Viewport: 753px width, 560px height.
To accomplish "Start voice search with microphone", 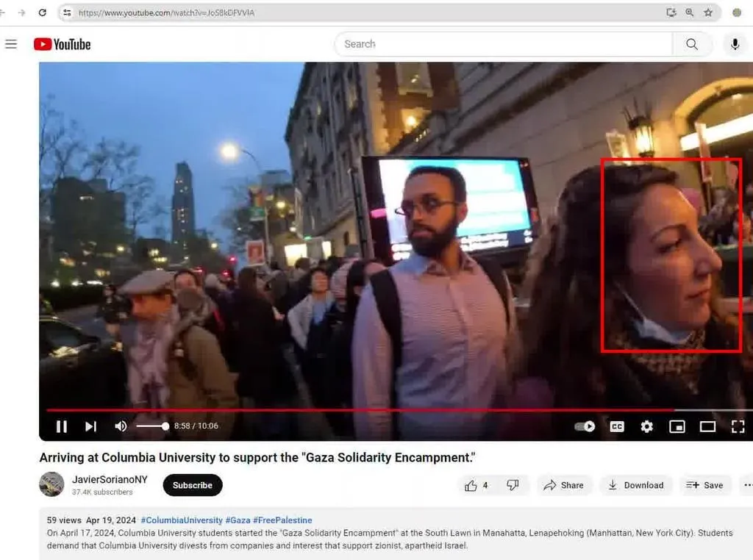I will pyautogui.click(x=734, y=44).
